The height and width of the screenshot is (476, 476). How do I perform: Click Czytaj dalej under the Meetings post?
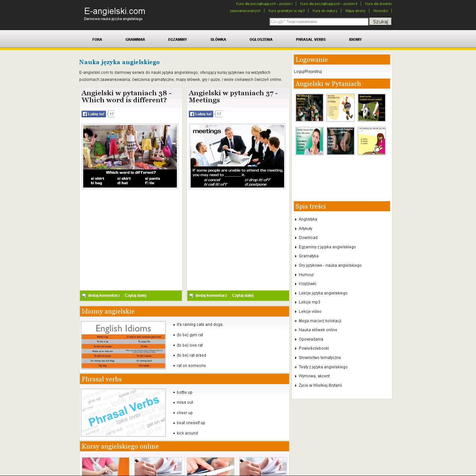pos(243,295)
